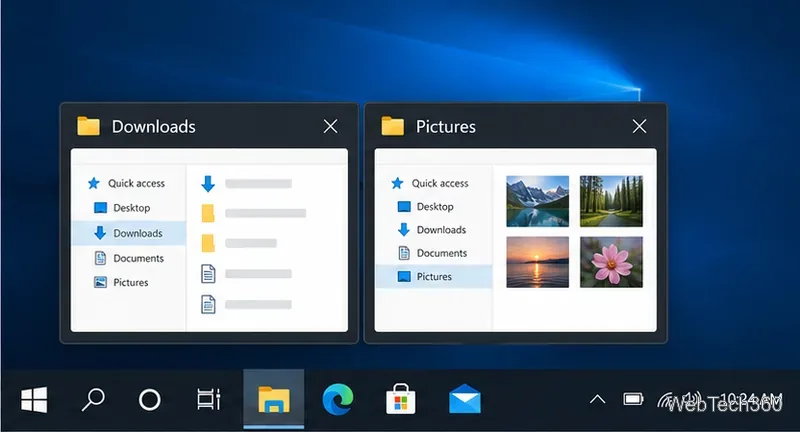This screenshot has height=432, width=800.
Task: Select the Downloads window preview thumbnail
Action: [209, 240]
